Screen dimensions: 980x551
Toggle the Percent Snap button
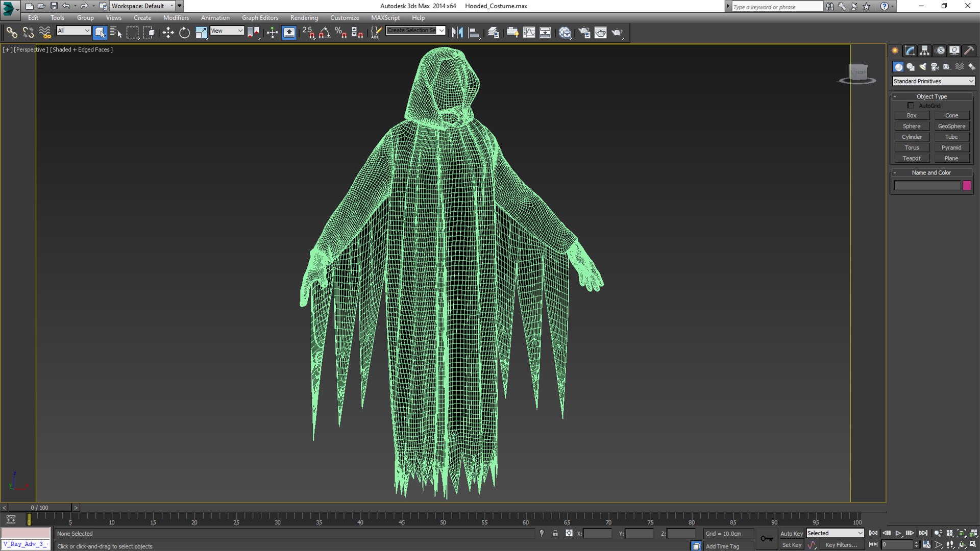pos(341,33)
